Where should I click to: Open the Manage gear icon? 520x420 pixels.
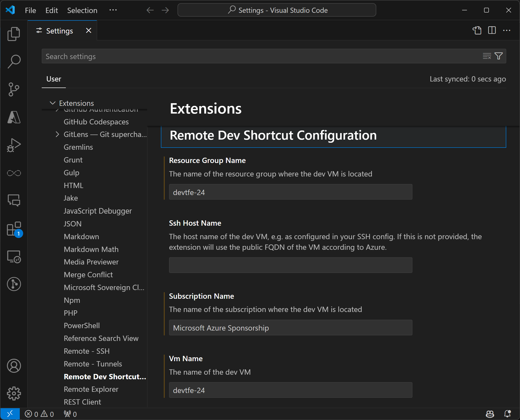click(x=14, y=394)
